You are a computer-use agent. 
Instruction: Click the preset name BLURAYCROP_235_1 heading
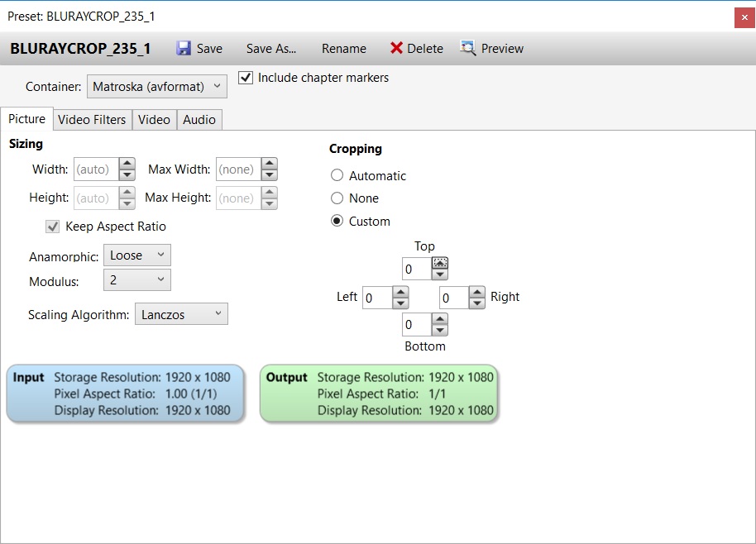pos(80,49)
